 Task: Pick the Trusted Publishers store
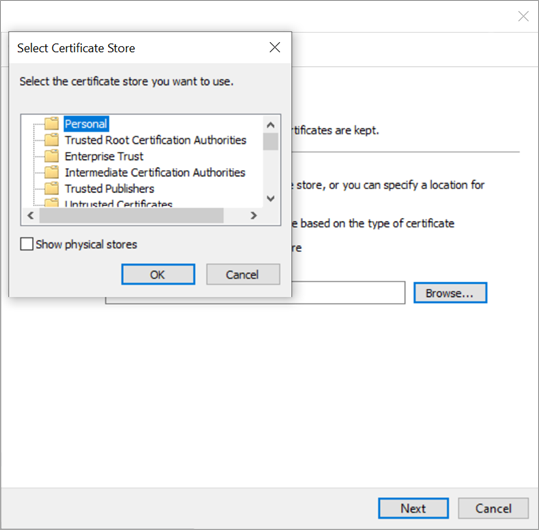(x=109, y=188)
